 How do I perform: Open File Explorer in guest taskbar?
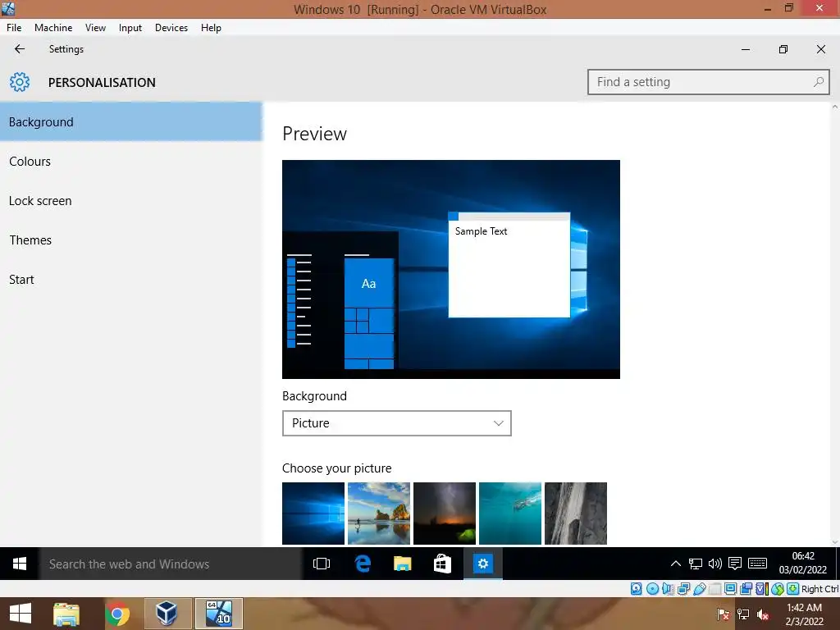(402, 564)
